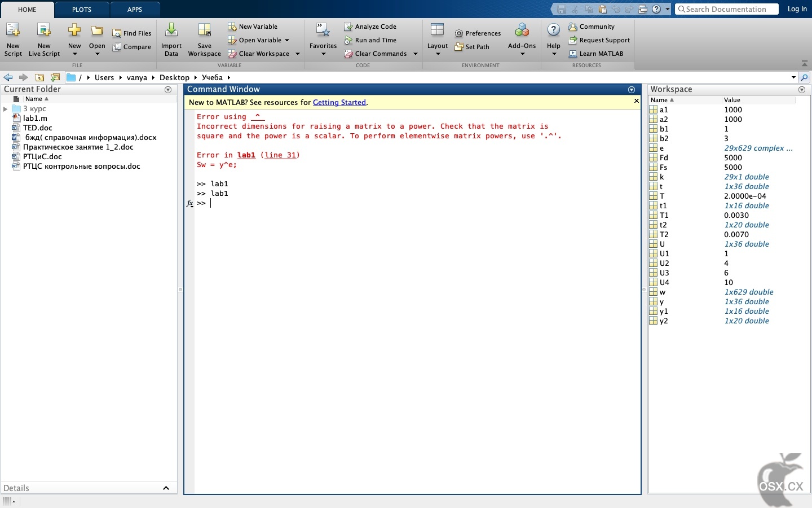Open Getting Started link

[x=339, y=102]
